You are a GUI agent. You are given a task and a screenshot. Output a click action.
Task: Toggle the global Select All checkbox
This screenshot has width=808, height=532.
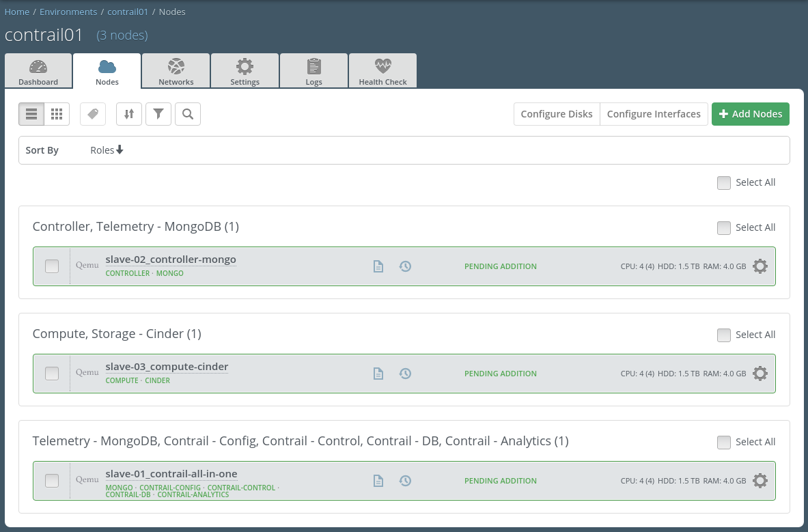pyautogui.click(x=723, y=183)
